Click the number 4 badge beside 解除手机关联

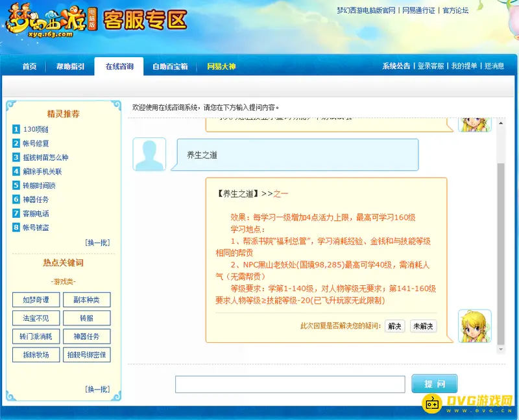pos(16,171)
